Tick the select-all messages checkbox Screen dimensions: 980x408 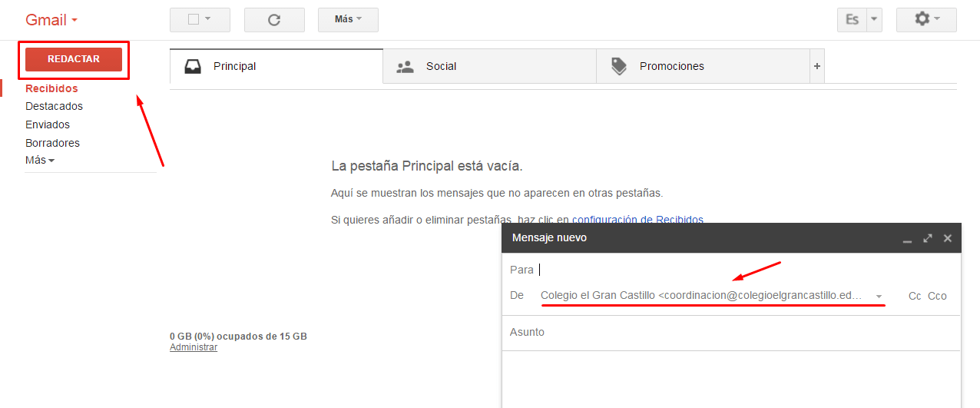(194, 19)
